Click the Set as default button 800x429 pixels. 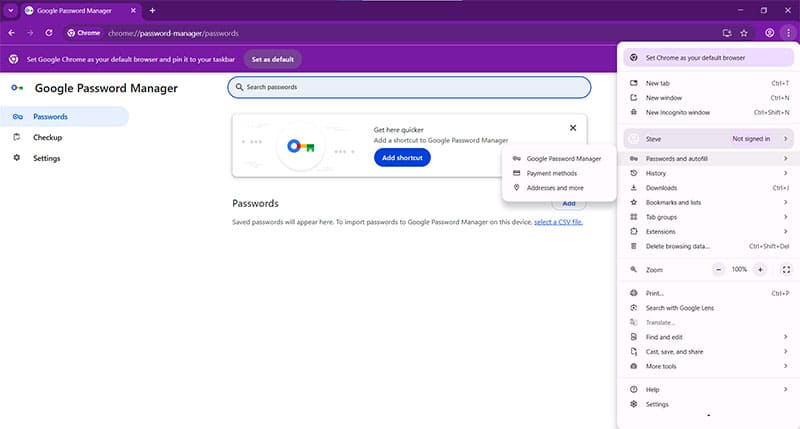coord(272,59)
